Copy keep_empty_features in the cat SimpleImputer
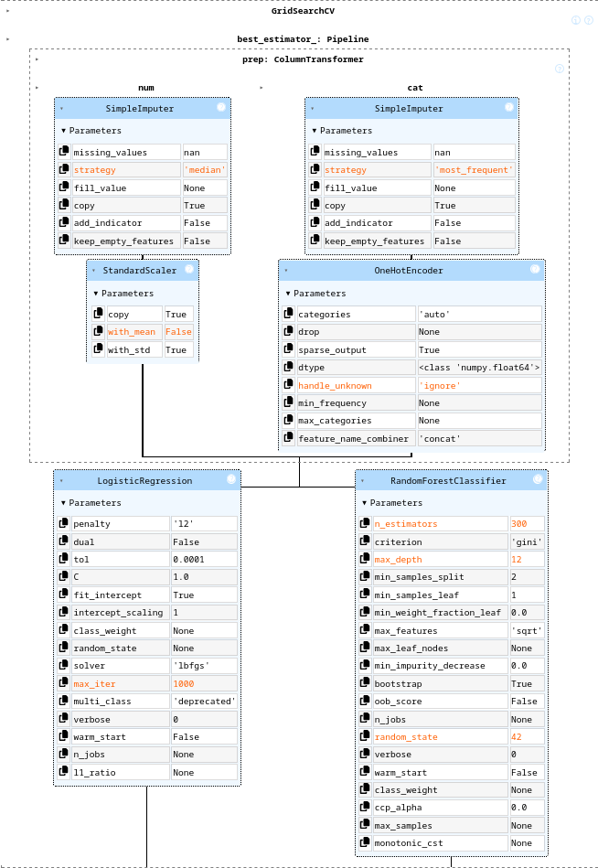 (x=315, y=241)
